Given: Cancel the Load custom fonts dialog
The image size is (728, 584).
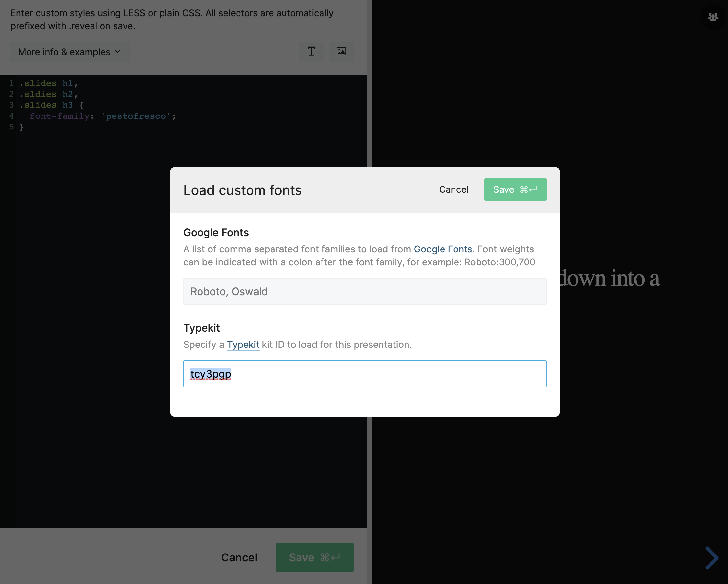Looking at the screenshot, I should (x=454, y=189).
